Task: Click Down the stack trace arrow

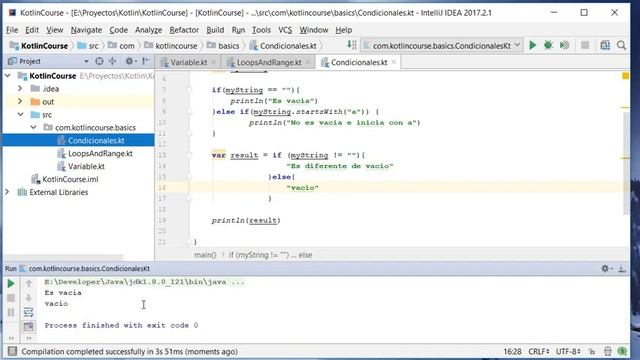Action: pyautogui.click(x=29, y=298)
